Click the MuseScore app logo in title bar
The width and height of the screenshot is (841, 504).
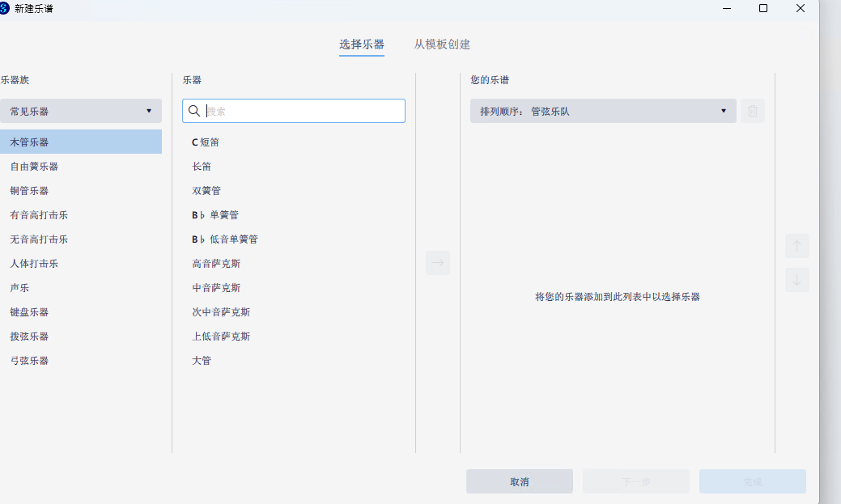pos(4,9)
